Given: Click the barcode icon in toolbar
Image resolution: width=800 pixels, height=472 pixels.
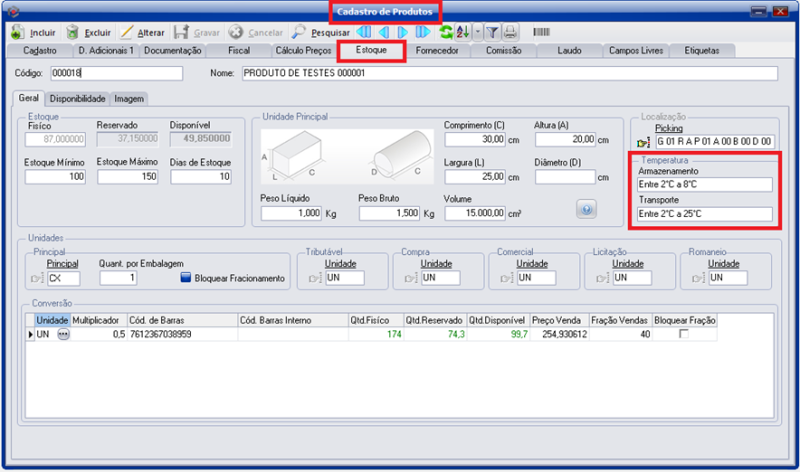Looking at the screenshot, I should point(541,32).
